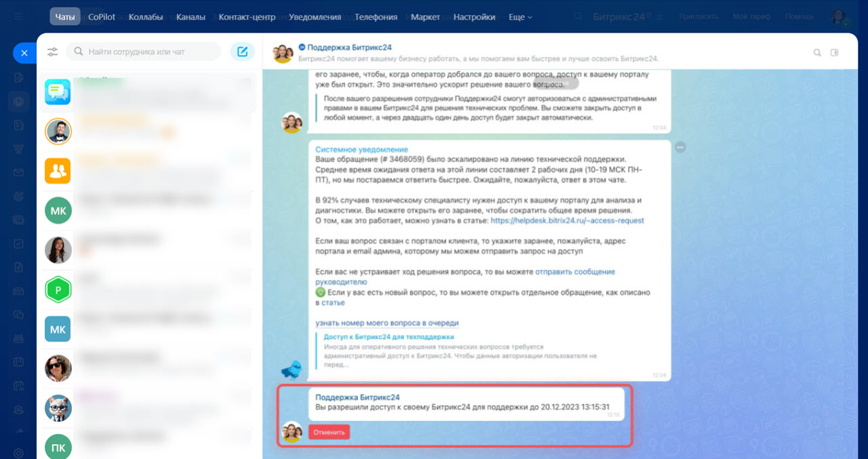Click 'узнать номер моего вопроса в очереди'
868x459 pixels.
click(x=387, y=323)
